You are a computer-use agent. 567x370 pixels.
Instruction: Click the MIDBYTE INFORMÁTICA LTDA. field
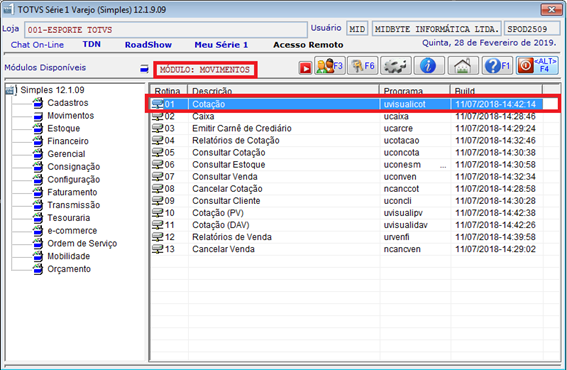pos(437,29)
